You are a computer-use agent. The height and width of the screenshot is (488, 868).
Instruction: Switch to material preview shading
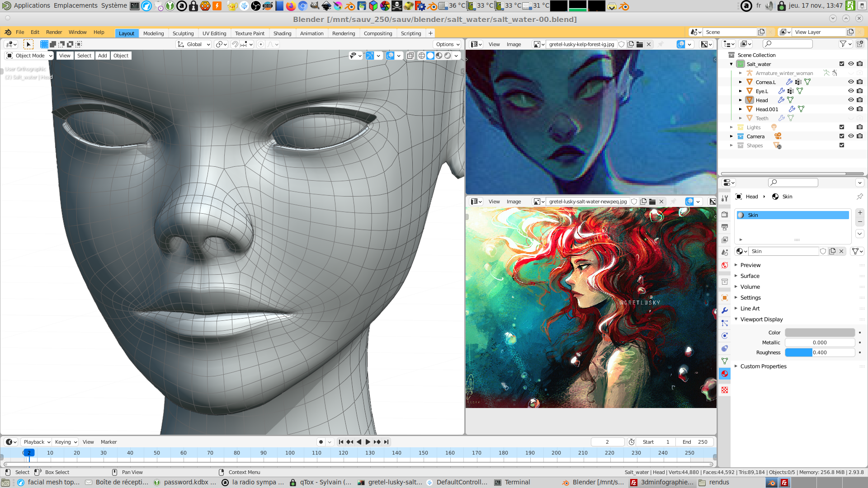[439, 56]
